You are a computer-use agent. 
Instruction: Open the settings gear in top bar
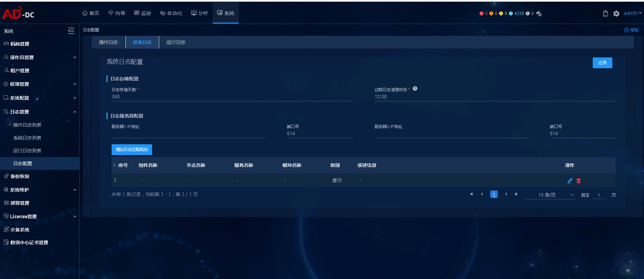(x=616, y=14)
